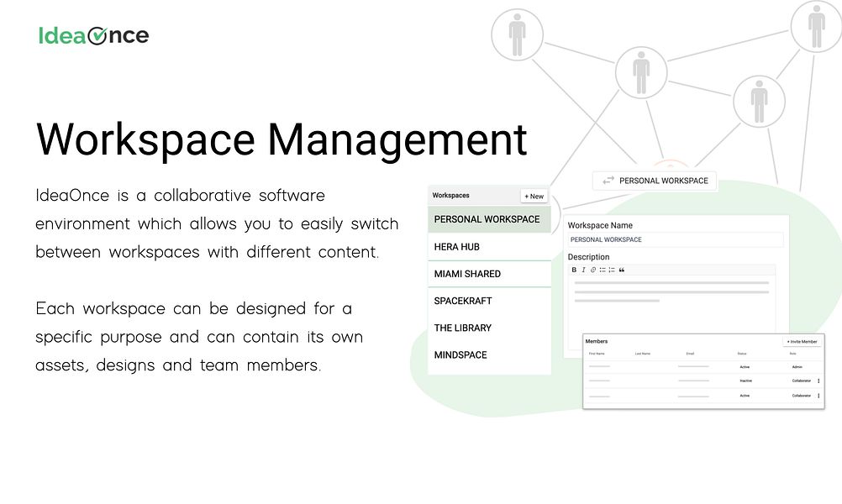Click the + Invite Member button

coord(802,341)
